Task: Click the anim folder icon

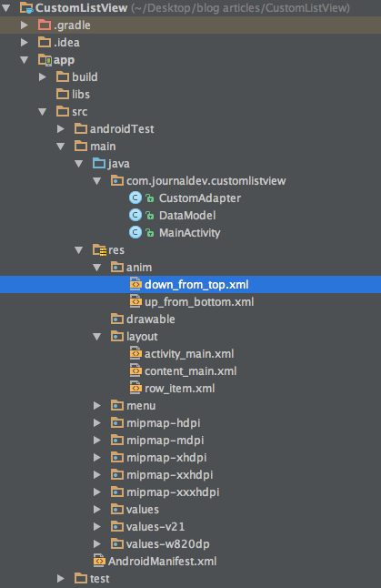Action: [117, 268]
